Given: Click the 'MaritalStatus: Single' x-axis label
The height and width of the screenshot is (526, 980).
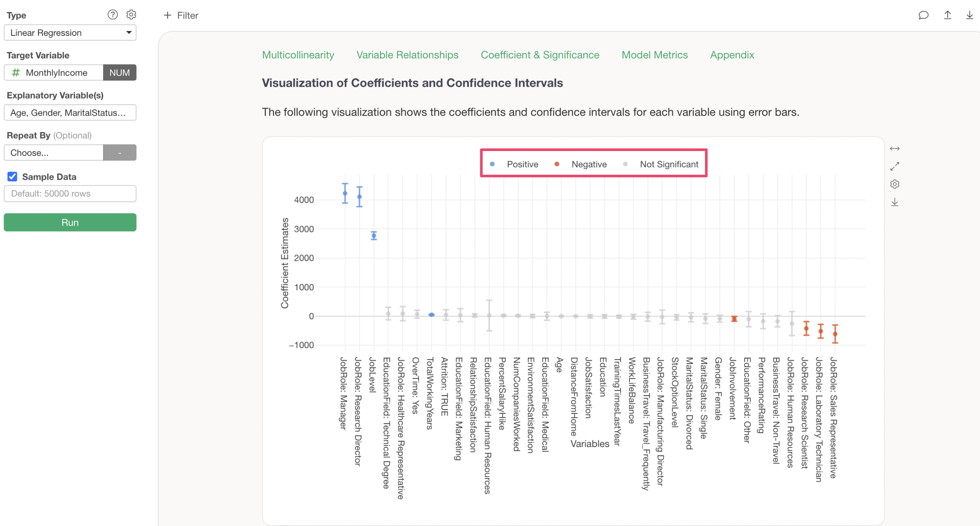Looking at the screenshot, I should click(x=704, y=398).
